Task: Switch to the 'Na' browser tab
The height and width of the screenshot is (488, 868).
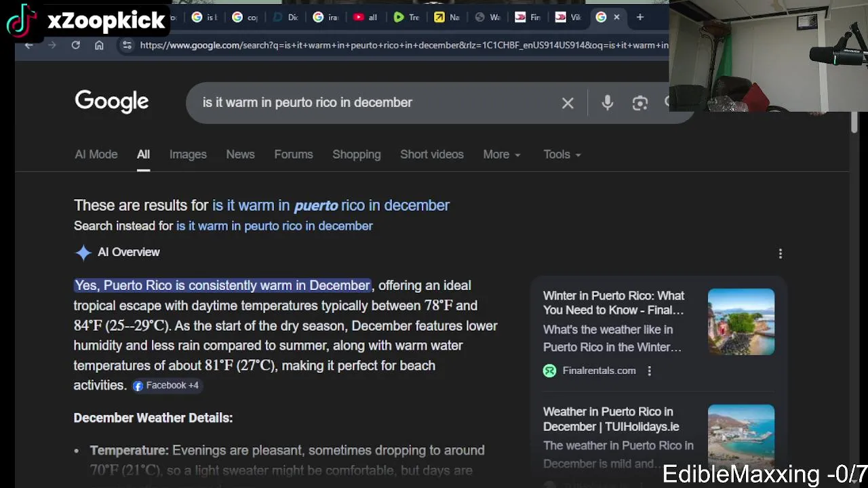Action: click(x=446, y=17)
